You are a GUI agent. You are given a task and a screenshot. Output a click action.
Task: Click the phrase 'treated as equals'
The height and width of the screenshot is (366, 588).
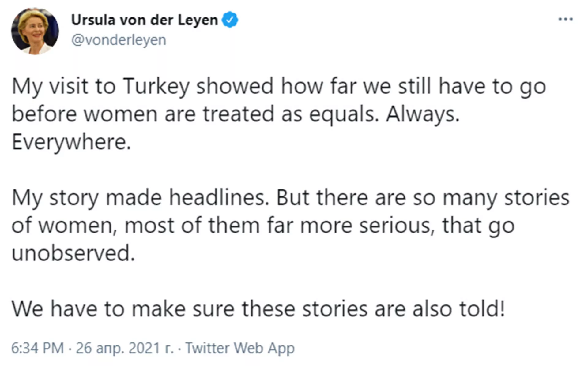[288, 114]
